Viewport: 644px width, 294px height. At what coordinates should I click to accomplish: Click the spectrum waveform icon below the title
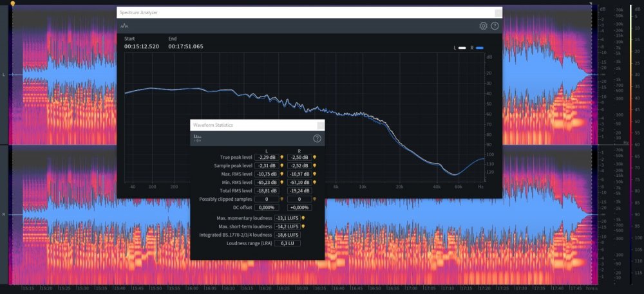124,26
